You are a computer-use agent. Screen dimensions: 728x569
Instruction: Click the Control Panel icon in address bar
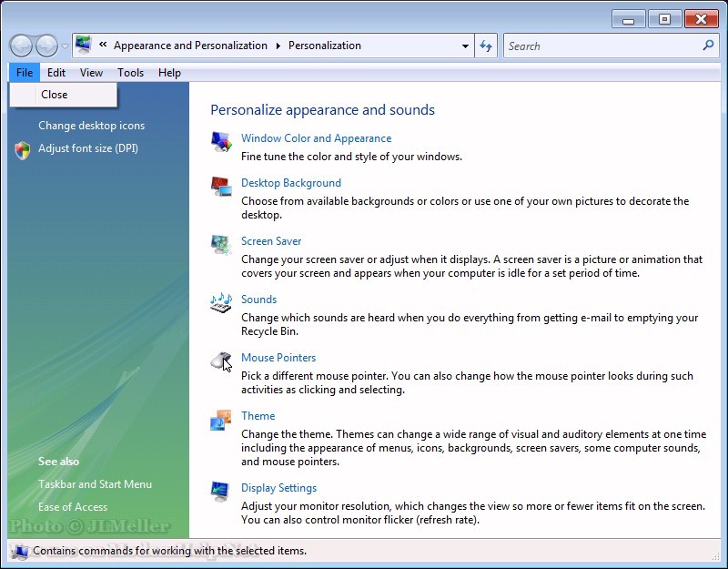(x=84, y=45)
